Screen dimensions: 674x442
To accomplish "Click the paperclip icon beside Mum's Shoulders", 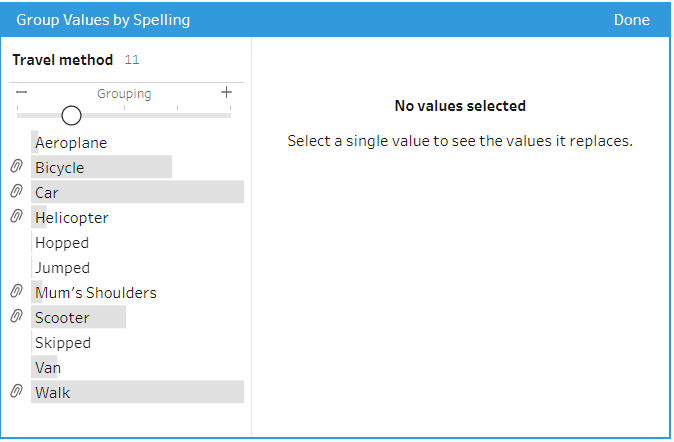I will pos(16,292).
